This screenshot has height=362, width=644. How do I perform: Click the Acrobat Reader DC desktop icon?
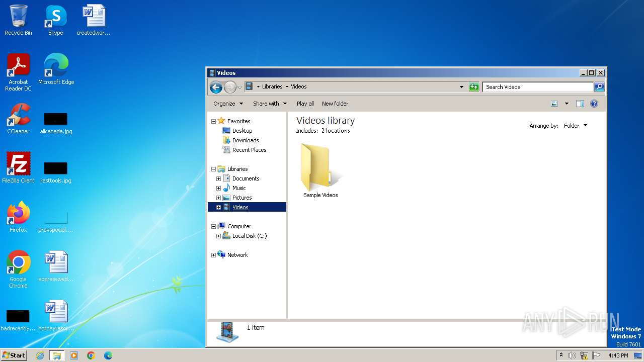pos(18,72)
